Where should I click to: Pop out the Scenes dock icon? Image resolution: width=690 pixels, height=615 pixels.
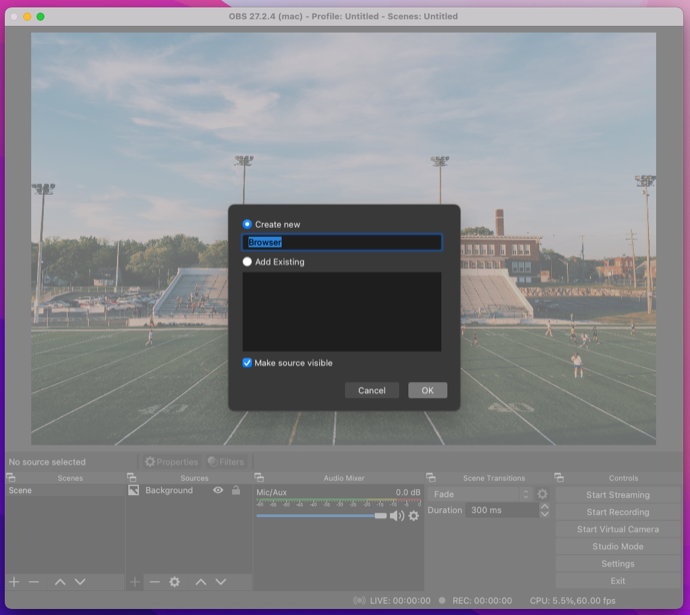click(11, 477)
